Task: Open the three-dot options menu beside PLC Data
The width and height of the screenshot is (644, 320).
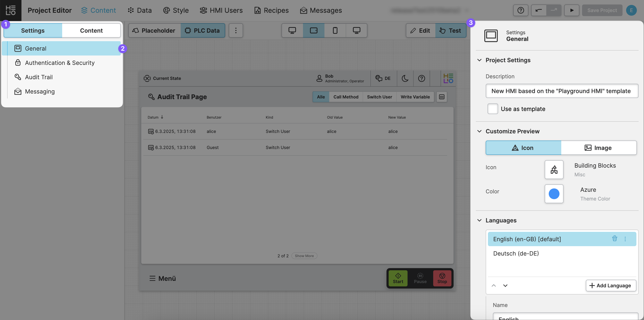Action: (x=235, y=30)
